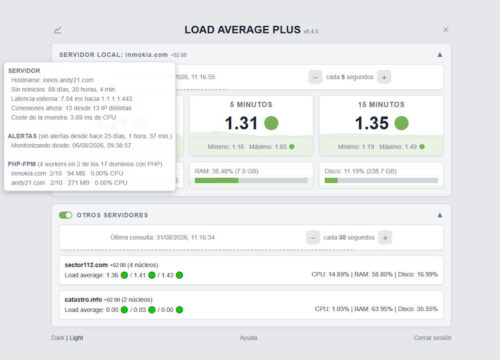Click the Servidor Local inmokia.com heading

(114, 55)
